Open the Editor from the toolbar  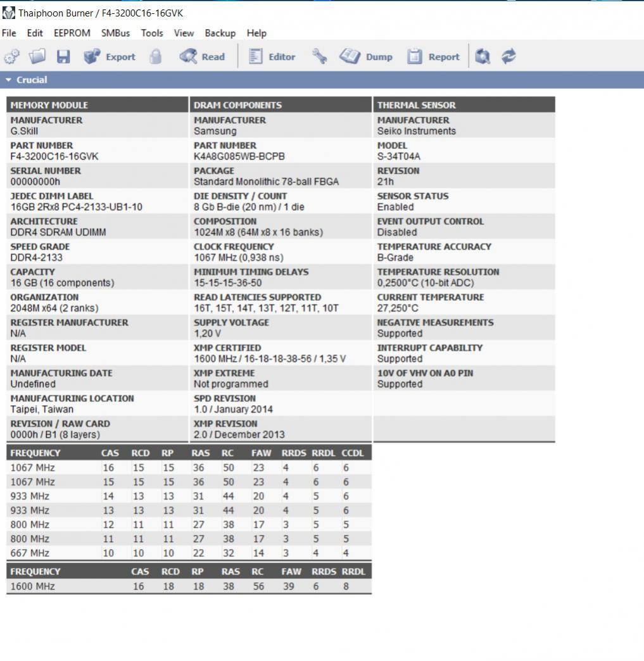(272, 56)
